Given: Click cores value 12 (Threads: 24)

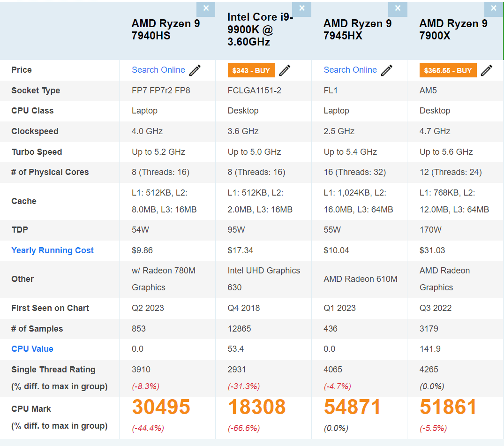Looking at the screenshot, I should click(x=451, y=173).
